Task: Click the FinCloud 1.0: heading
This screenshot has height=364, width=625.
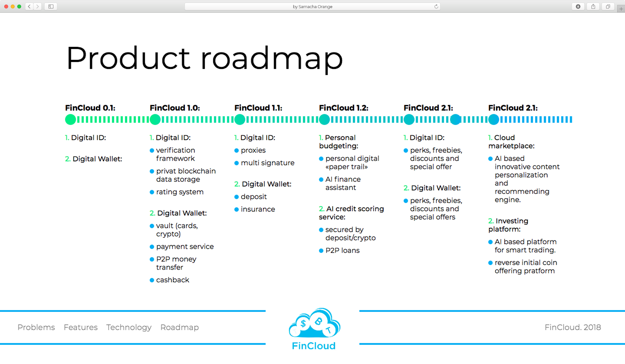Action: coord(175,108)
